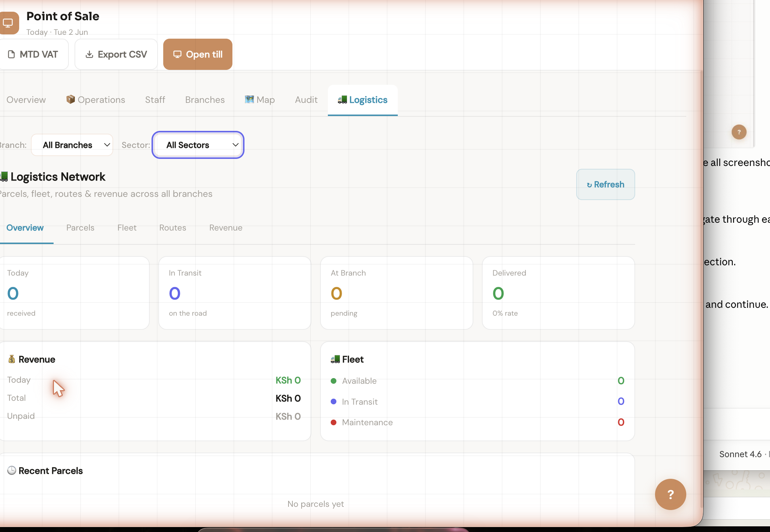This screenshot has width=770, height=532.
Task: Click the Export CSV download icon
Action: 89,54
